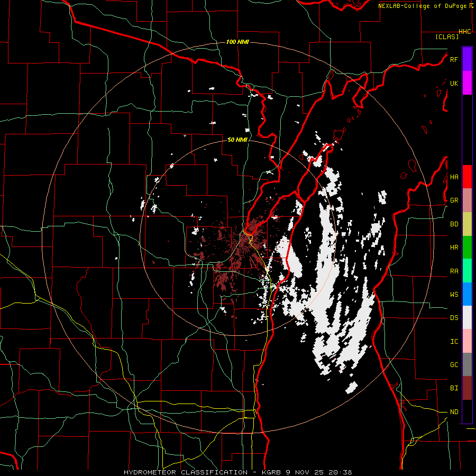Click the HHC product label
Screen dimensions: 476x476
(x=465, y=32)
